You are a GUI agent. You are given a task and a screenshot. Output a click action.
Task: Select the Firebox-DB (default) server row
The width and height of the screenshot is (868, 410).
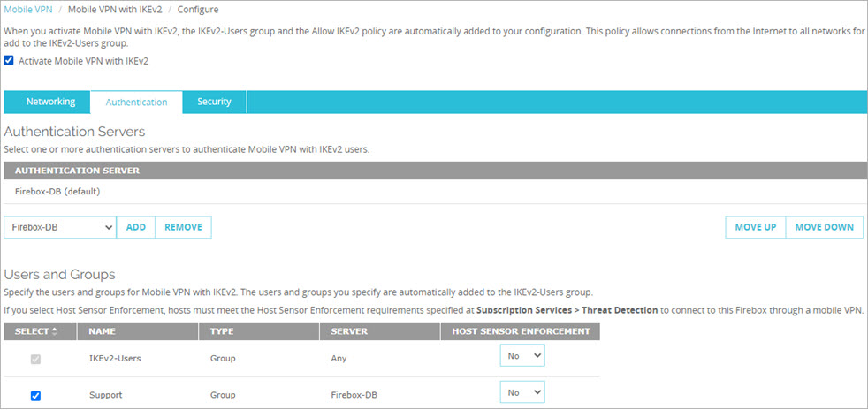[57, 191]
